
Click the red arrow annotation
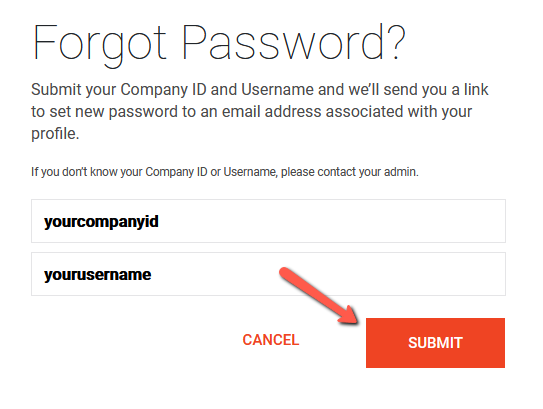tap(319, 295)
